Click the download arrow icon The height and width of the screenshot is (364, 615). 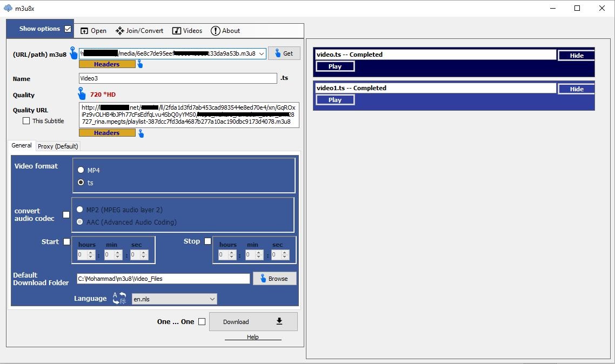279,321
